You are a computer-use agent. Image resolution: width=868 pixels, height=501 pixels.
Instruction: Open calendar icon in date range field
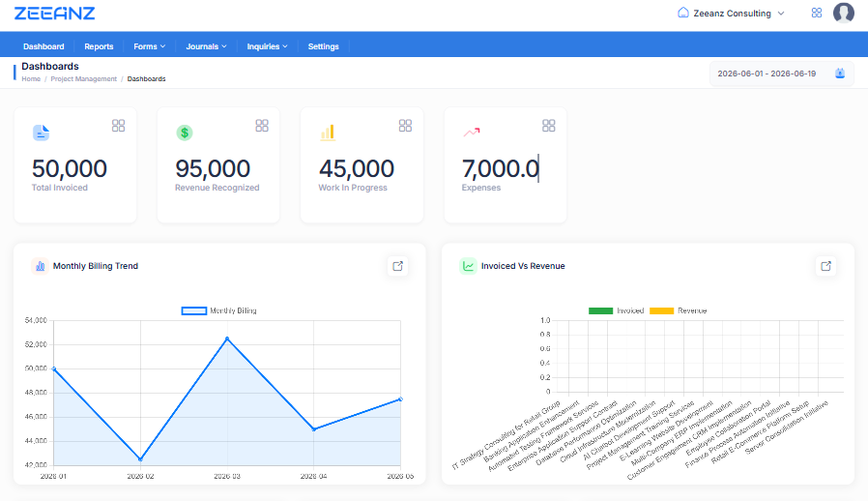pos(839,74)
